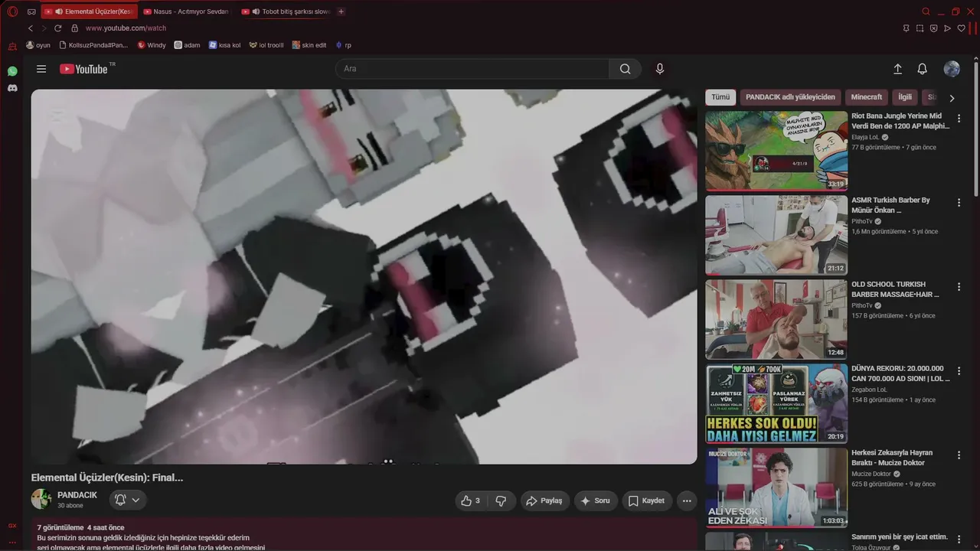Select the Tümü filter chip
Viewport: 980px width, 551px height.
(720, 97)
